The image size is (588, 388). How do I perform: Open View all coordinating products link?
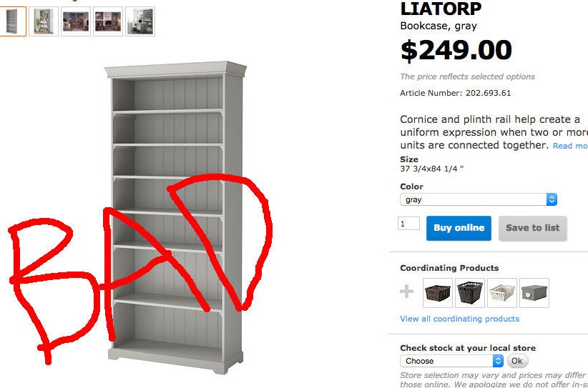(460, 319)
